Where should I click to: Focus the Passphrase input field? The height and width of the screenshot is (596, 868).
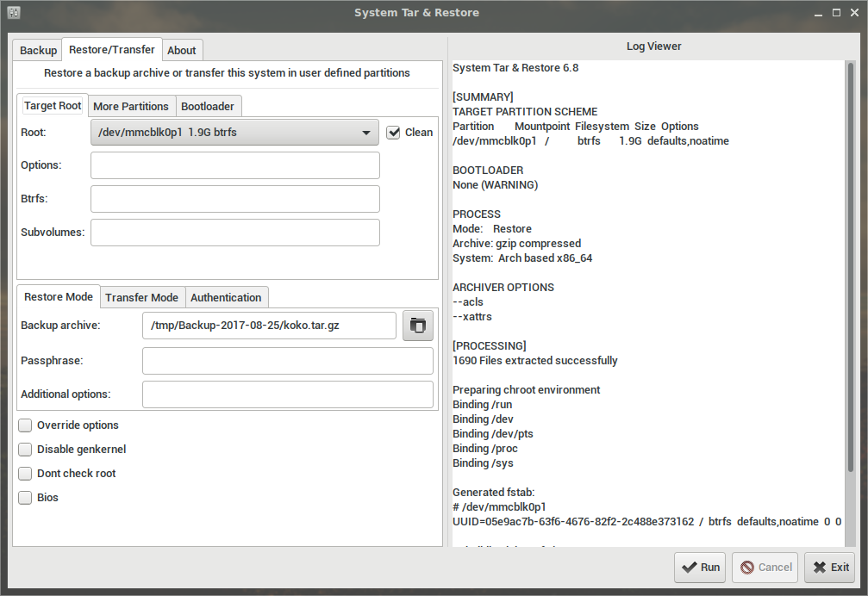[288, 361]
